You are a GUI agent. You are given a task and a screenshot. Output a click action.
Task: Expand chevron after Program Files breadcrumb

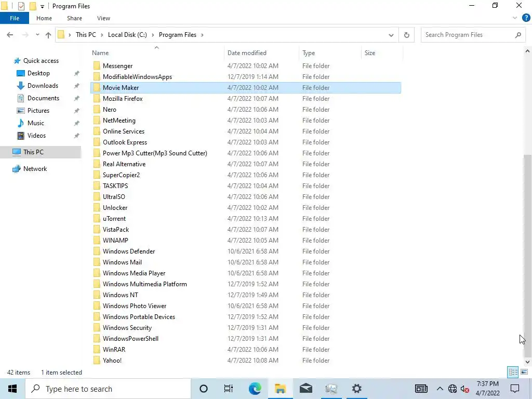point(202,35)
